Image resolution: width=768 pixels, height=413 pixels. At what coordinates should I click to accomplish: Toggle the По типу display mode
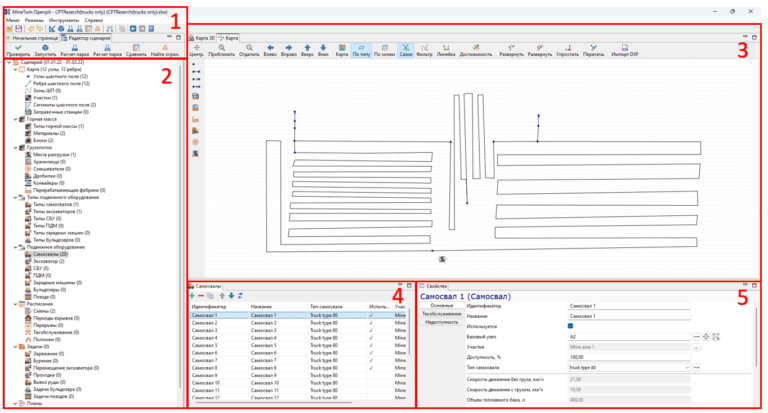361,50
